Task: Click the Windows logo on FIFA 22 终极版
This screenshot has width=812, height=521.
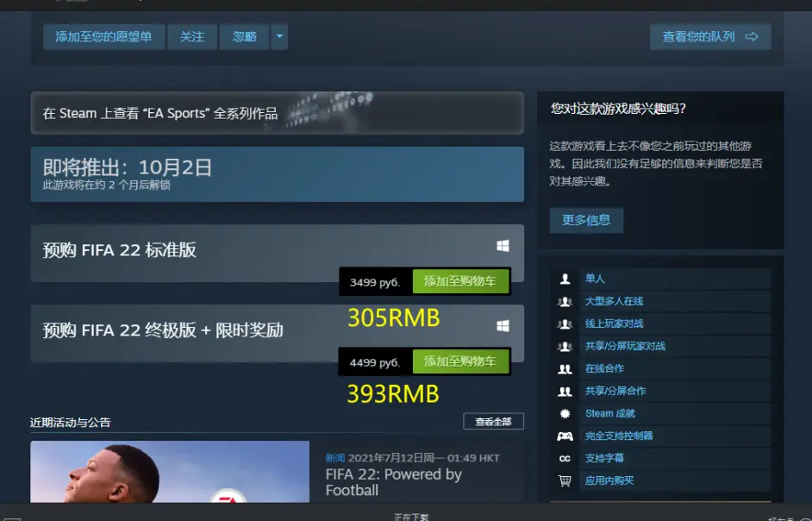Action: (x=503, y=325)
